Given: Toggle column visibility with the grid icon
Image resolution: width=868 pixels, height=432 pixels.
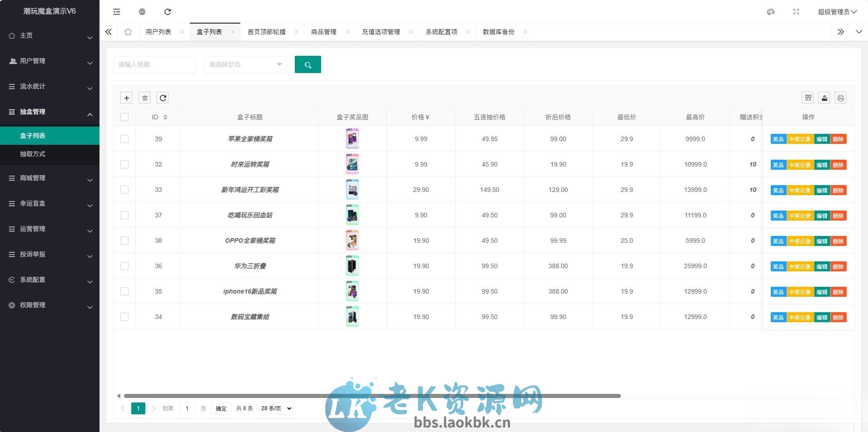Looking at the screenshot, I should pyautogui.click(x=809, y=98).
